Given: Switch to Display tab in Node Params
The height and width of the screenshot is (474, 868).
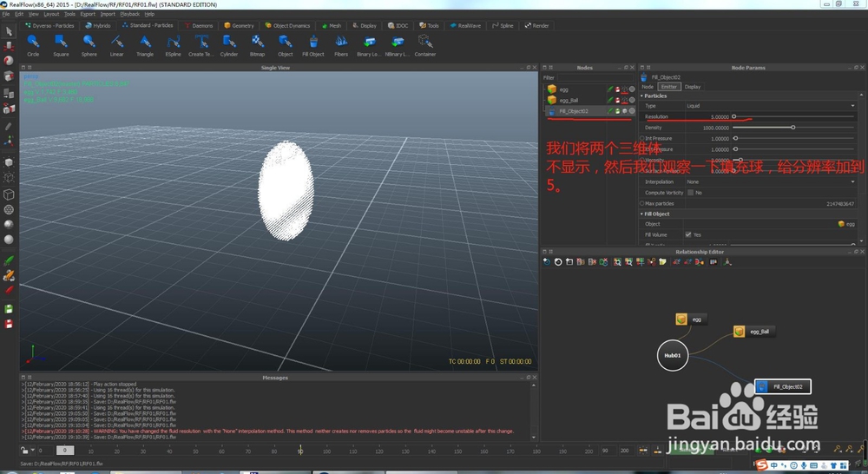Looking at the screenshot, I should [693, 87].
